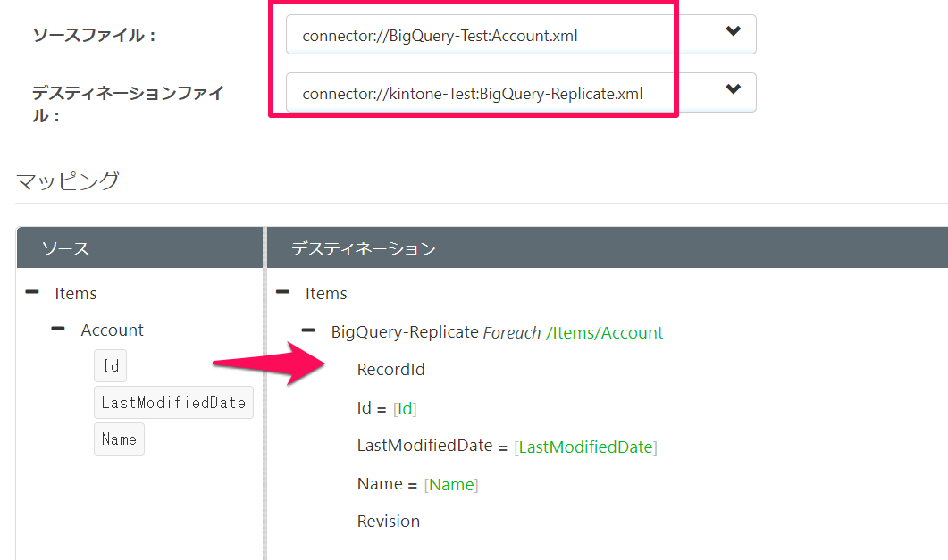This screenshot has width=948, height=560.
Task: Click the destination 'Id =' field label
Action: [x=371, y=408]
